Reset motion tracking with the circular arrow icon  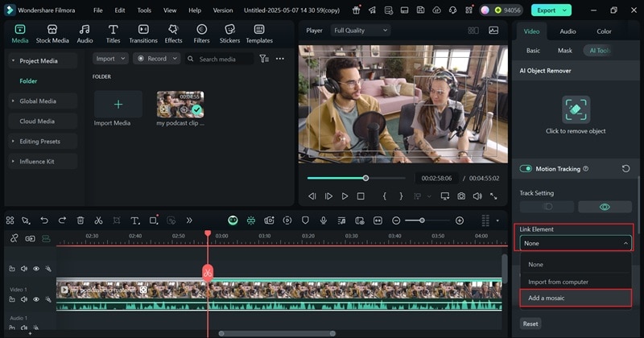(x=625, y=169)
